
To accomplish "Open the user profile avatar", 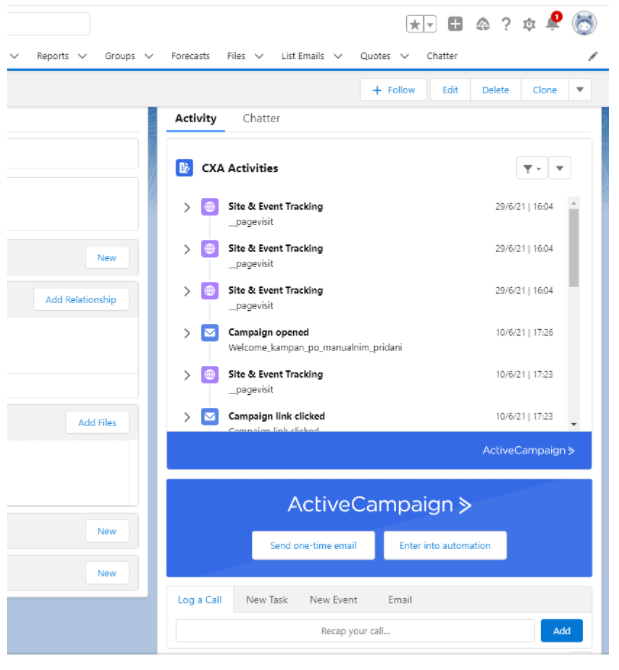I will (x=584, y=24).
